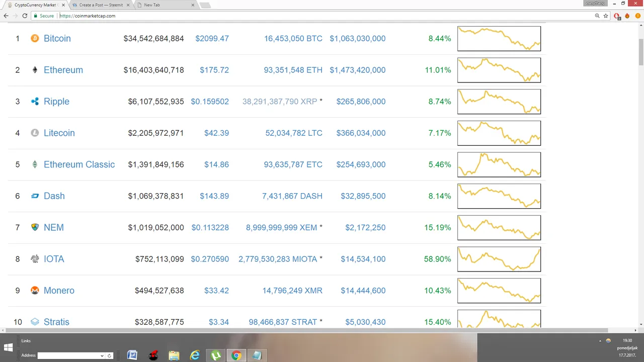
Task: Show hidden system tray icons
Action: 600,340
